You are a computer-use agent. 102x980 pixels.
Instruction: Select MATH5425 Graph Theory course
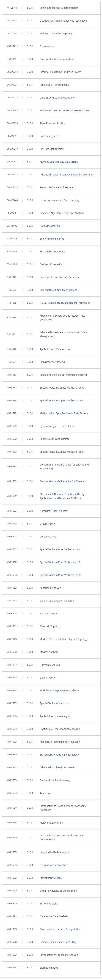(51, 524)
